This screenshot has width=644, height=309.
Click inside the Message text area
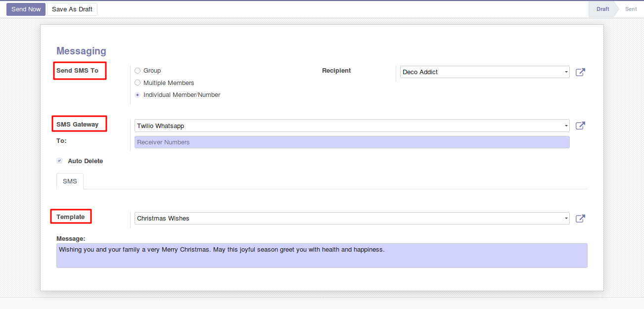322,256
